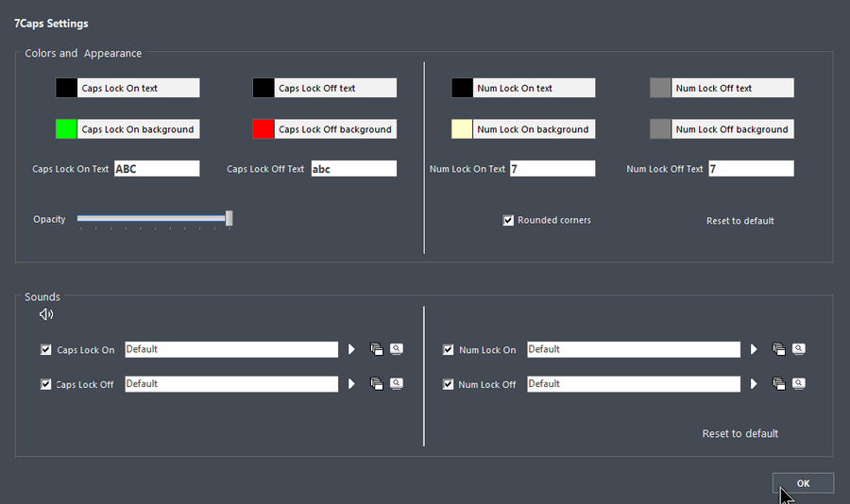Disable the Caps Lock Off sound checkbox
850x504 pixels.
46,384
